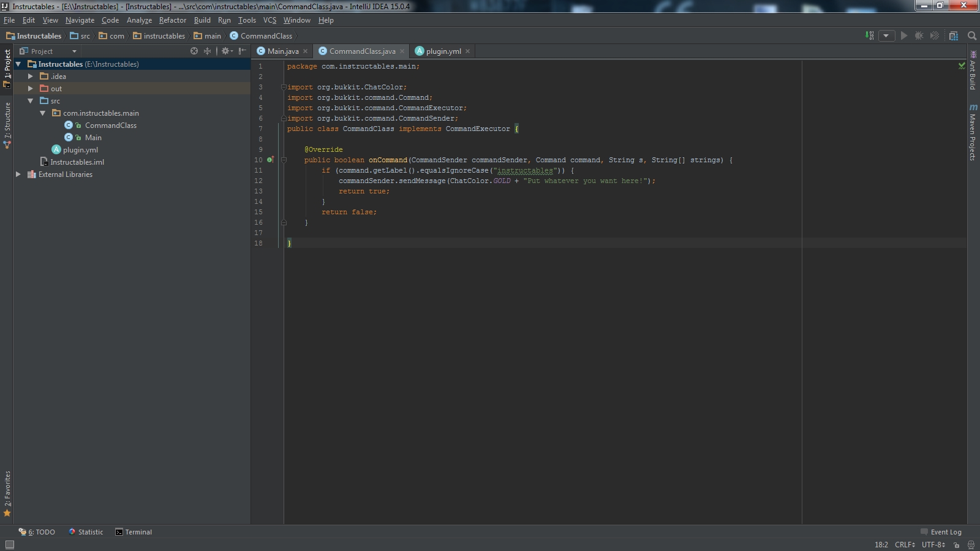Hide the Project tool window icon
Image resolution: width=980 pixels, height=551 pixels.
(x=243, y=51)
